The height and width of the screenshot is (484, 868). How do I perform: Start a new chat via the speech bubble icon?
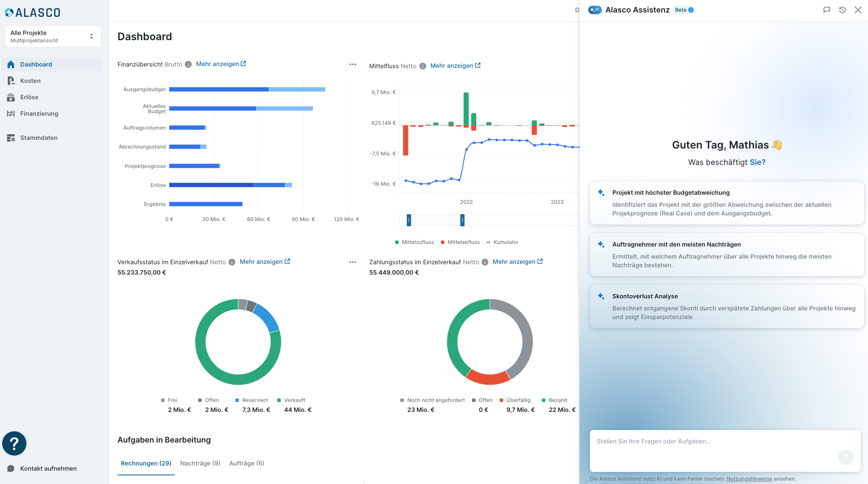827,10
